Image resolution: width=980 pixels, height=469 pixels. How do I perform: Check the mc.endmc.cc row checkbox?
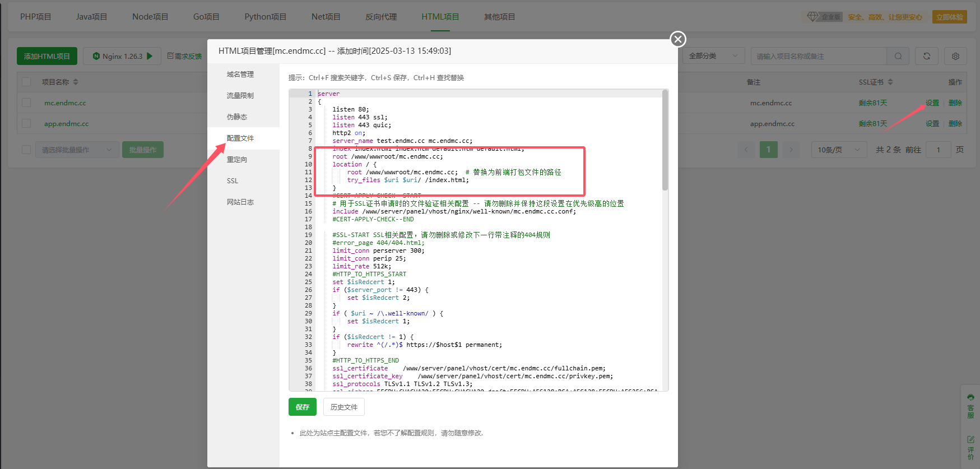click(x=26, y=103)
